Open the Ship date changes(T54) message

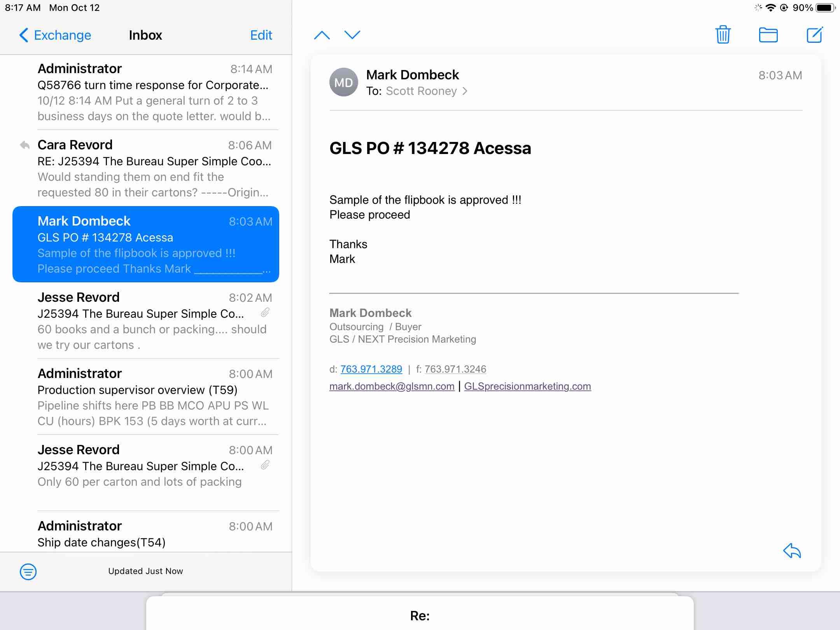154,534
